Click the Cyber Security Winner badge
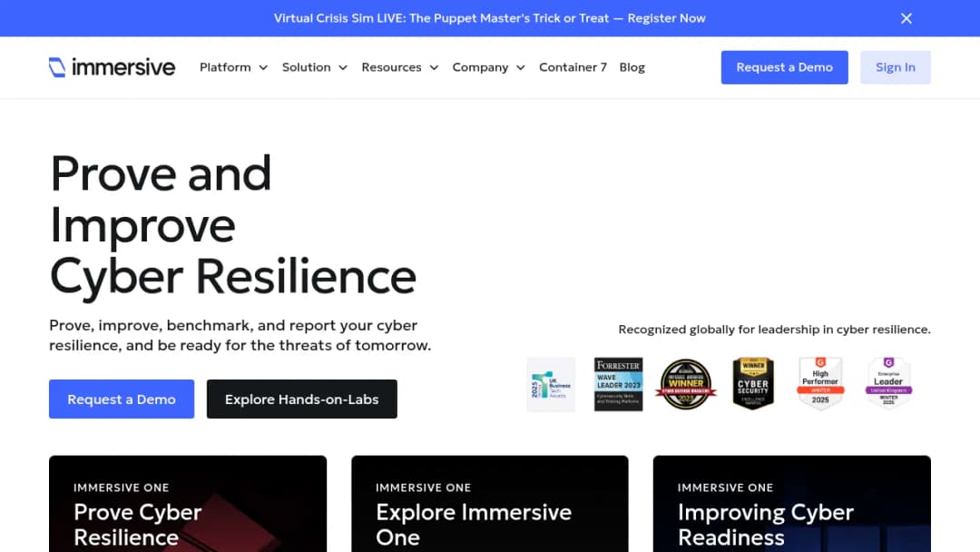This screenshot has height=552, width=980. click(753, 384)
